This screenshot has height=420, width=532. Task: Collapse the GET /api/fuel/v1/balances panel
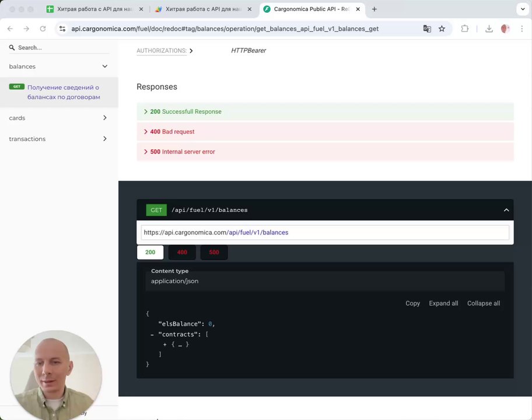pyautogui.click(x=506, y=210)
